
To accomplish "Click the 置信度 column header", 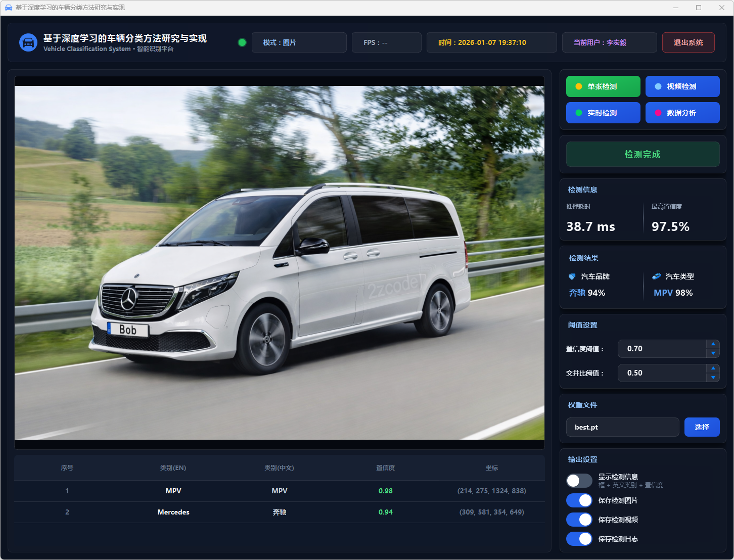I will (386, 468).
